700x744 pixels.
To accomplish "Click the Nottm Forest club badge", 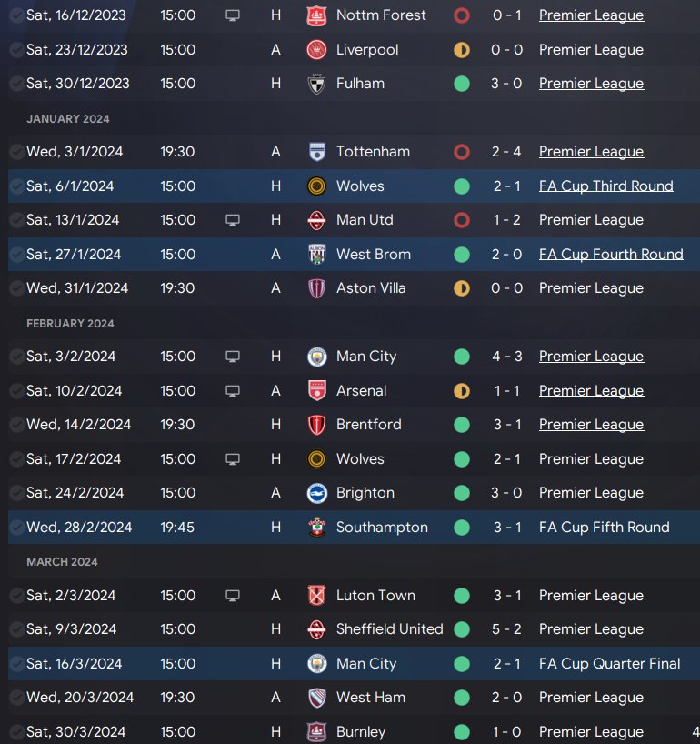I will tap(316, 15).
